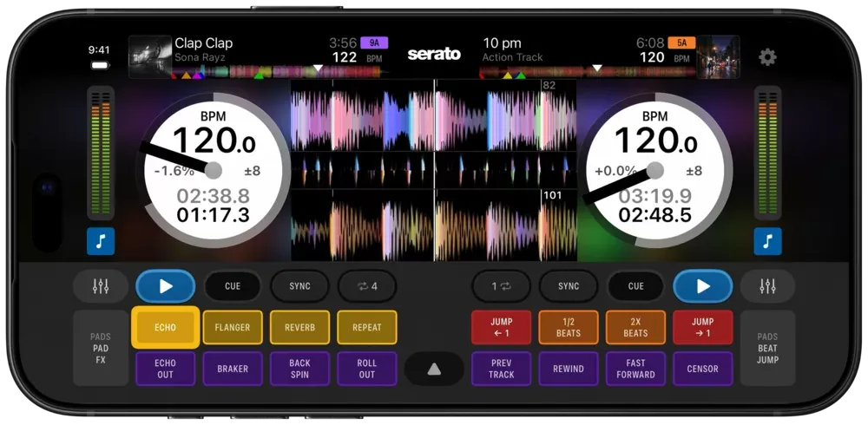Open left deck mixer EQ controls

(x=101, y=286)
